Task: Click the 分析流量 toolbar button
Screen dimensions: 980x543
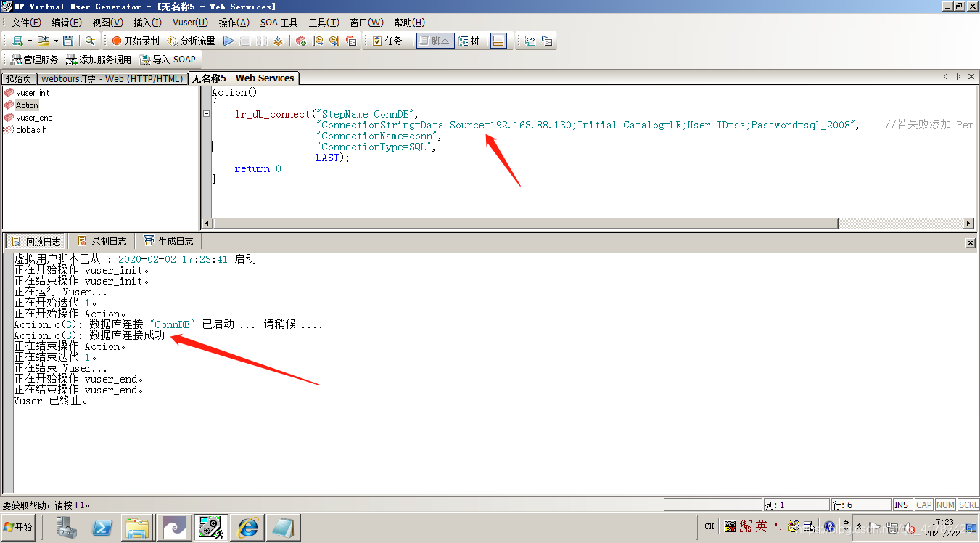Action: pyautogui.click(x=192, y=41)
